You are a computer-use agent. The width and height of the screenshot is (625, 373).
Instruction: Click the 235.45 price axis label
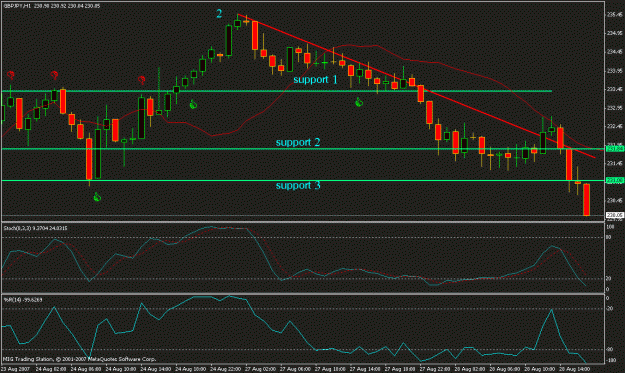pyautogui.click(x=614, y=15)
